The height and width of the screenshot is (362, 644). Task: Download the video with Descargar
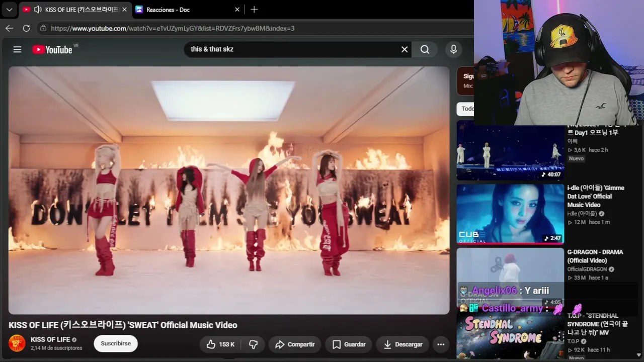403,344
